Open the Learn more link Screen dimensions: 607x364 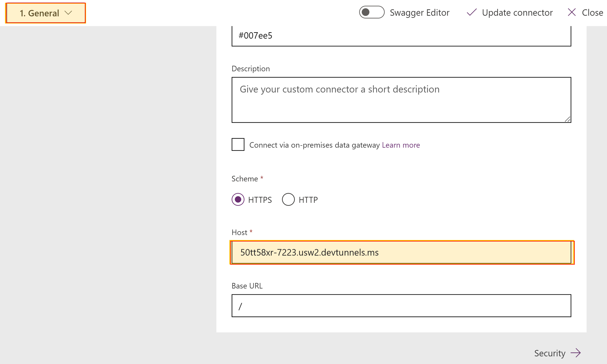[401, 145]
